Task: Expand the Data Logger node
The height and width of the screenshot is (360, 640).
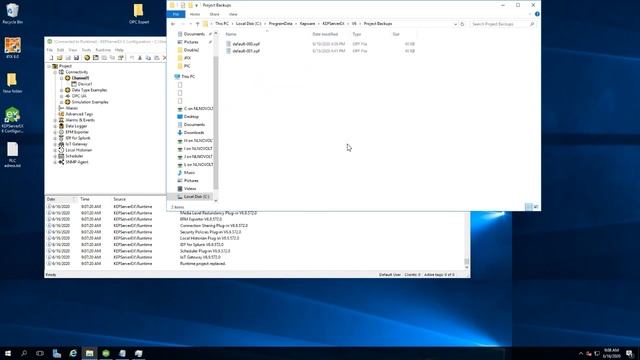Action: (x=55, y=126)
